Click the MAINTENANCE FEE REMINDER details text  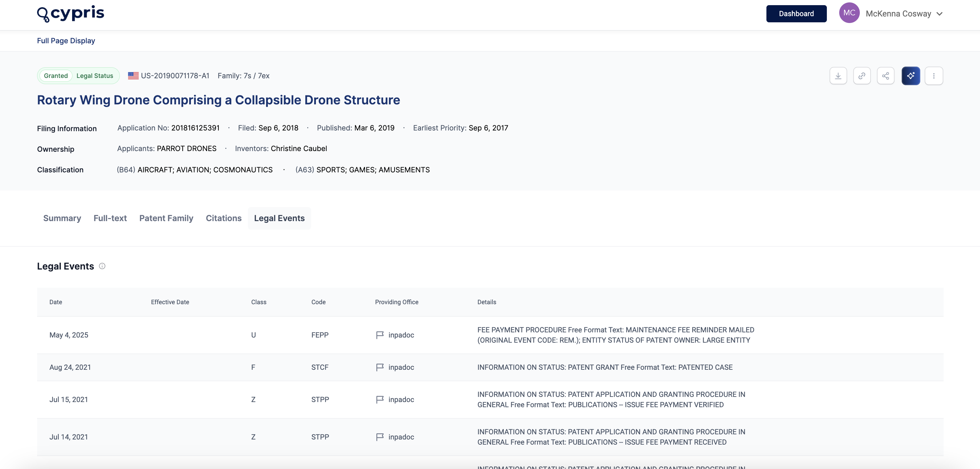[616, 335]
